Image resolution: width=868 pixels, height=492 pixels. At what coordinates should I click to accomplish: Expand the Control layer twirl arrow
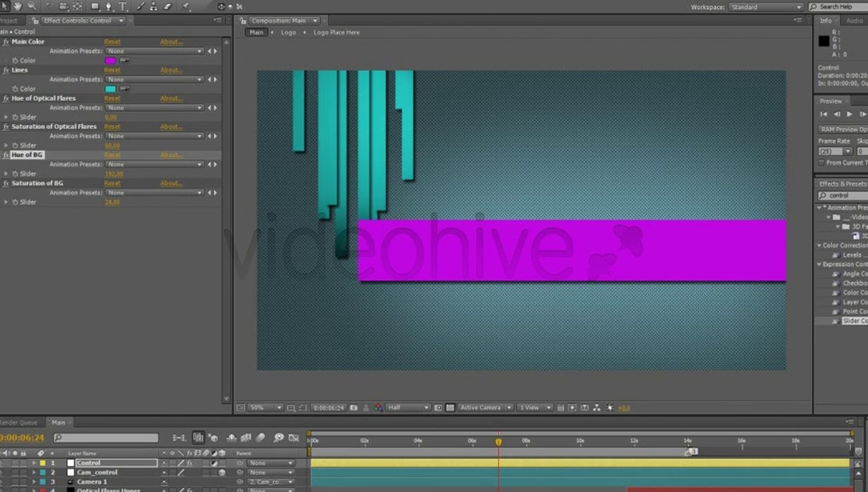point(33,463)
